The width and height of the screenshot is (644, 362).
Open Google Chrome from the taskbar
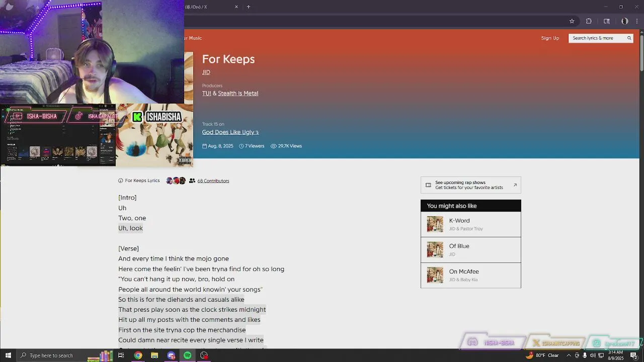point(138,355)
